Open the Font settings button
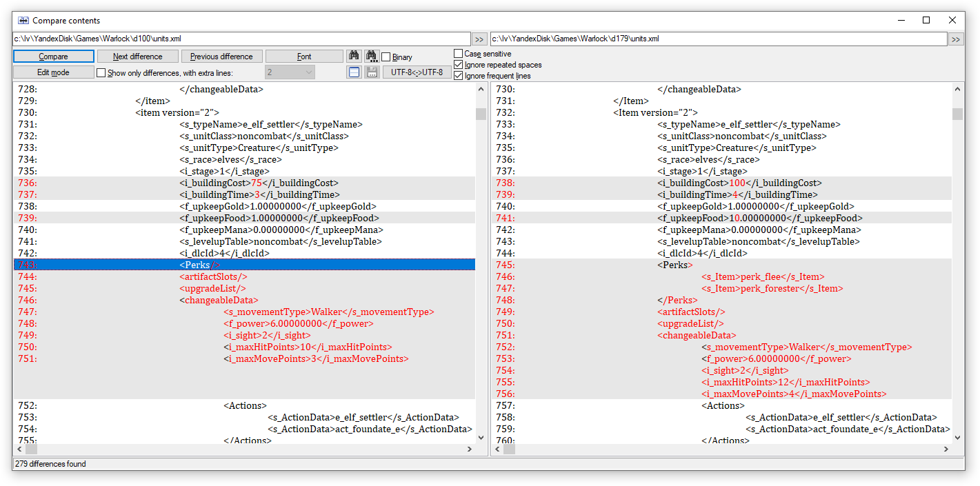 tap(304, 57)
